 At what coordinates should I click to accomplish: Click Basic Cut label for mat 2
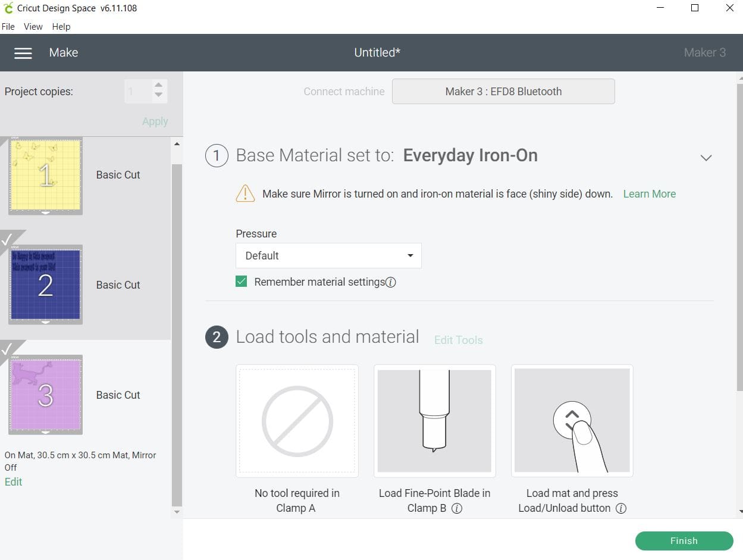click(118, 285)
